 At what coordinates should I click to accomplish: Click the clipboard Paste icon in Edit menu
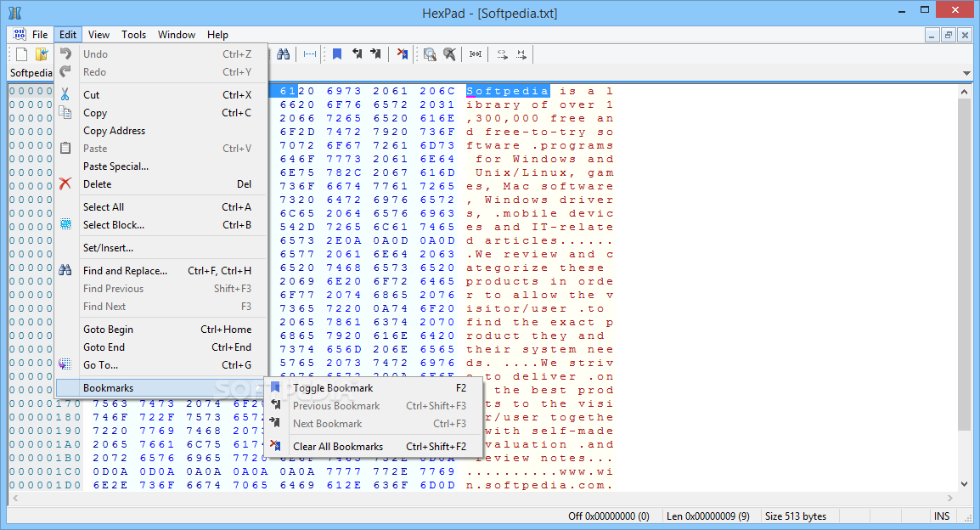coord(65,148)
